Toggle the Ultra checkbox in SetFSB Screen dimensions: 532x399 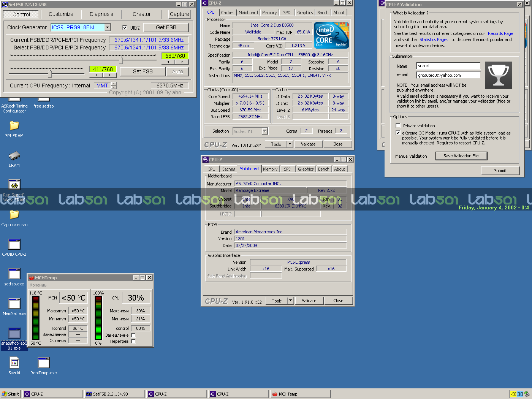tap(125, 27)
